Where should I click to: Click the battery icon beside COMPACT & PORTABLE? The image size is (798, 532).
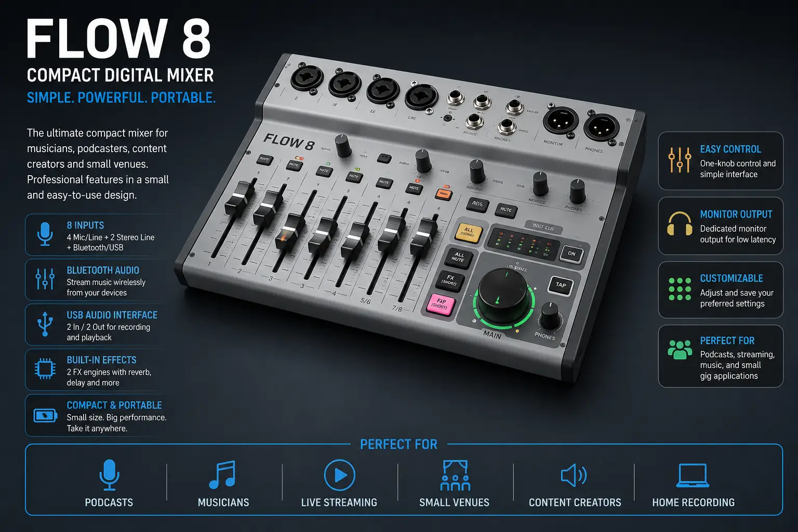pyautogui.click(x=45, y=415)
